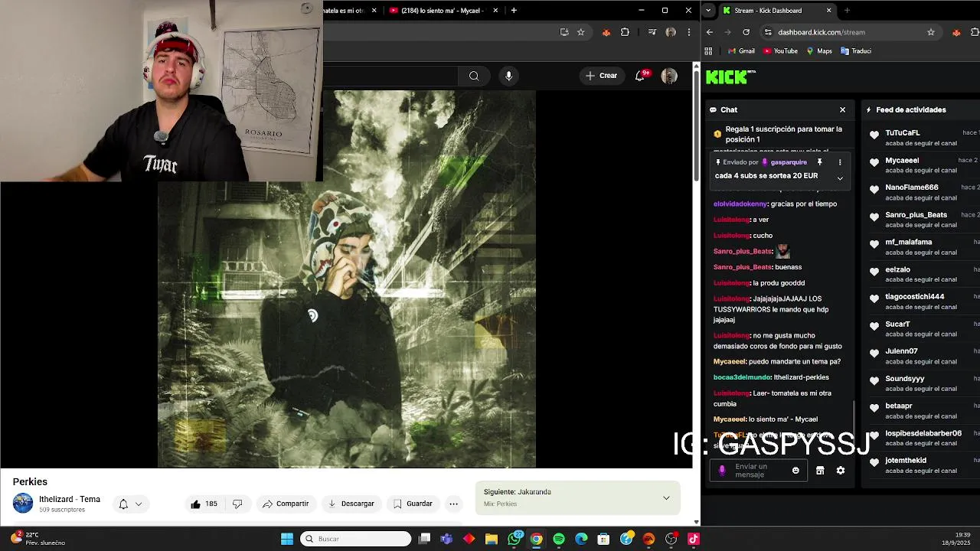The image size is (980, 551).
Task: Open media controls icon in YouTube window toolbar
Action: (652, 32)
